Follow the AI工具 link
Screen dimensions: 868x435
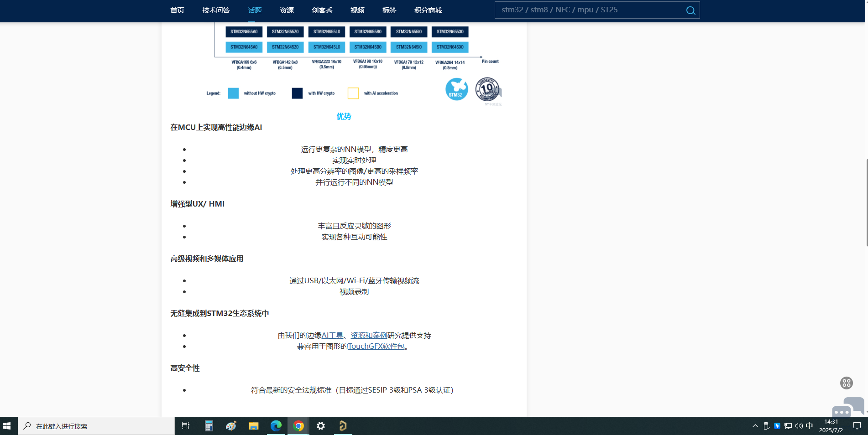332,335
